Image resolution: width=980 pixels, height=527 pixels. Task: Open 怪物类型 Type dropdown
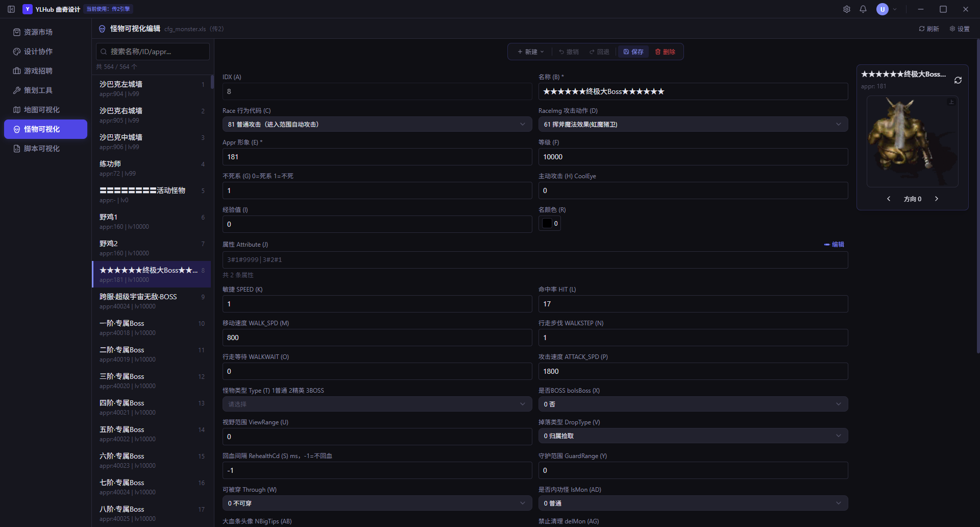click(x=377, y=404)
